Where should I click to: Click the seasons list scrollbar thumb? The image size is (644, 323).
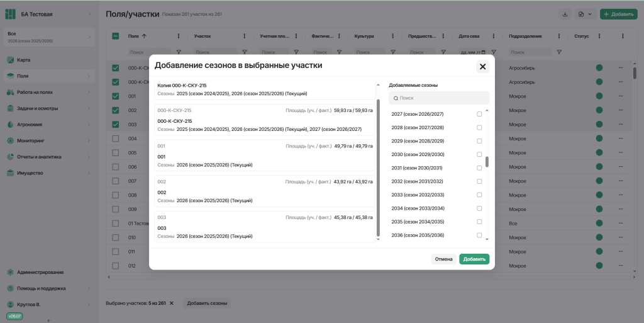click(487, 162)
